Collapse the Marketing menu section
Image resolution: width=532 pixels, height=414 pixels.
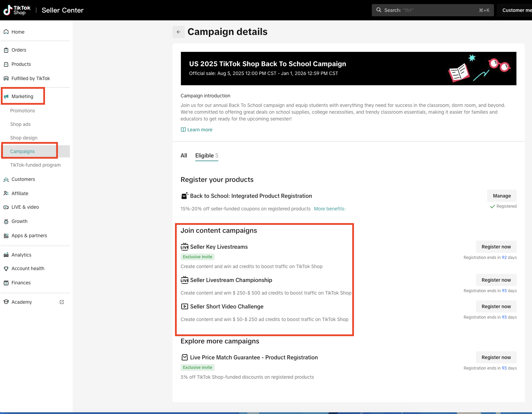pyautogui.click(x=22, y=96)
